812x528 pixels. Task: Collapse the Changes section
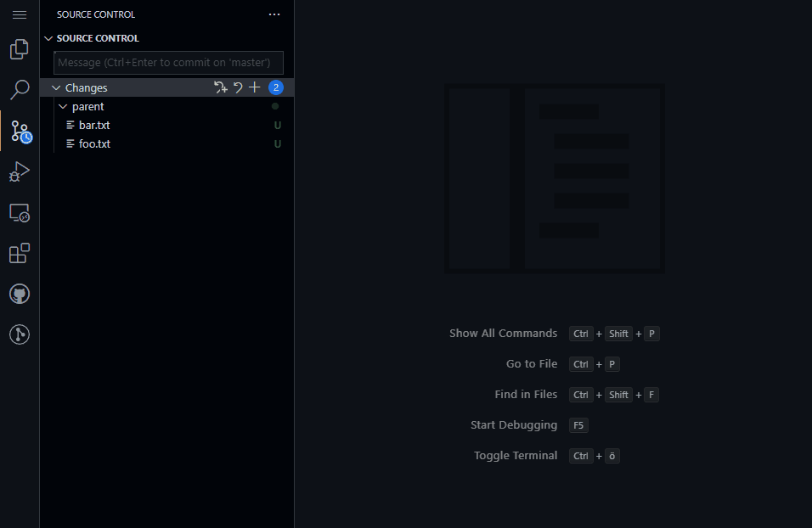[55, 87]
